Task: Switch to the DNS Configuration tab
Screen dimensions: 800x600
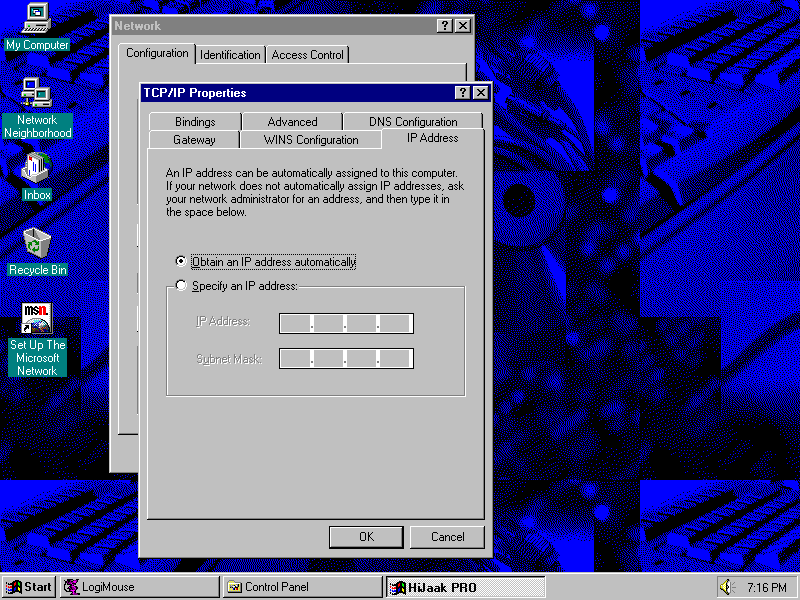Action: (x=413, y=122)
